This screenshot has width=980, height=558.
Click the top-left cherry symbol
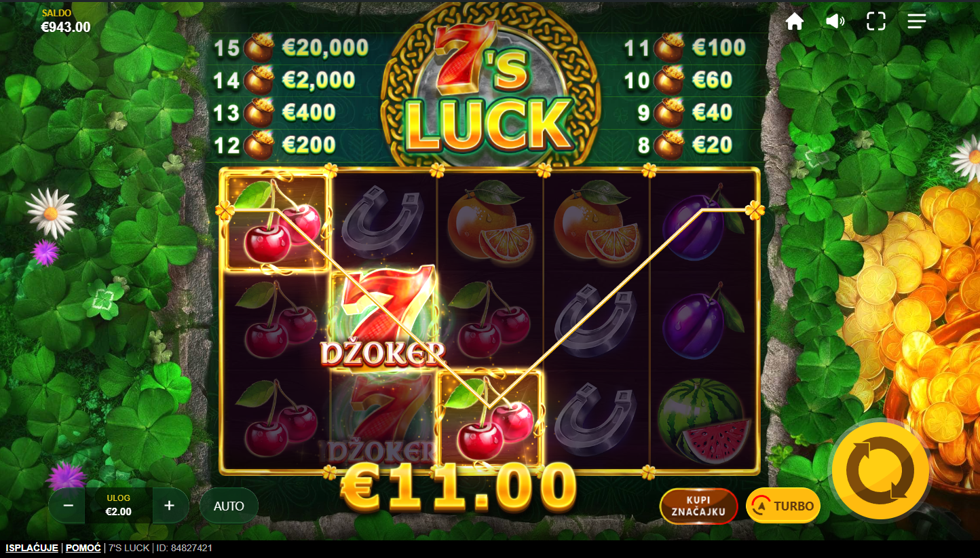[x=277, y=222]
